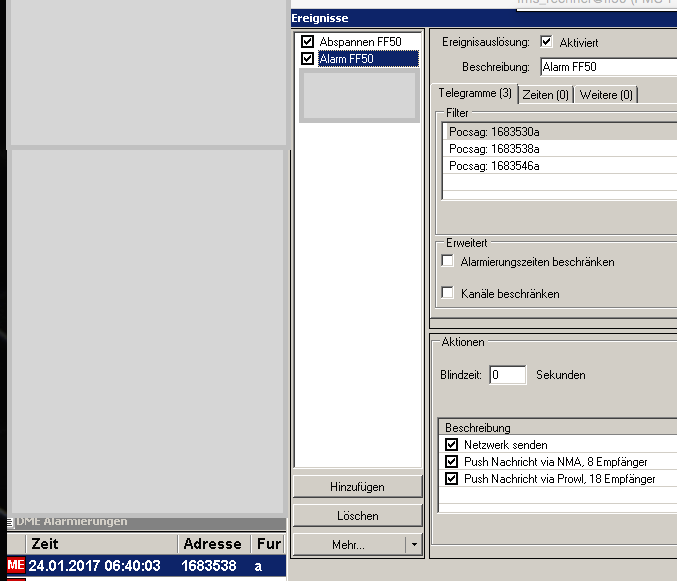Screen dimensions: 677x581
Task: Enable Kanäle beschränken option
Action: 448,293
